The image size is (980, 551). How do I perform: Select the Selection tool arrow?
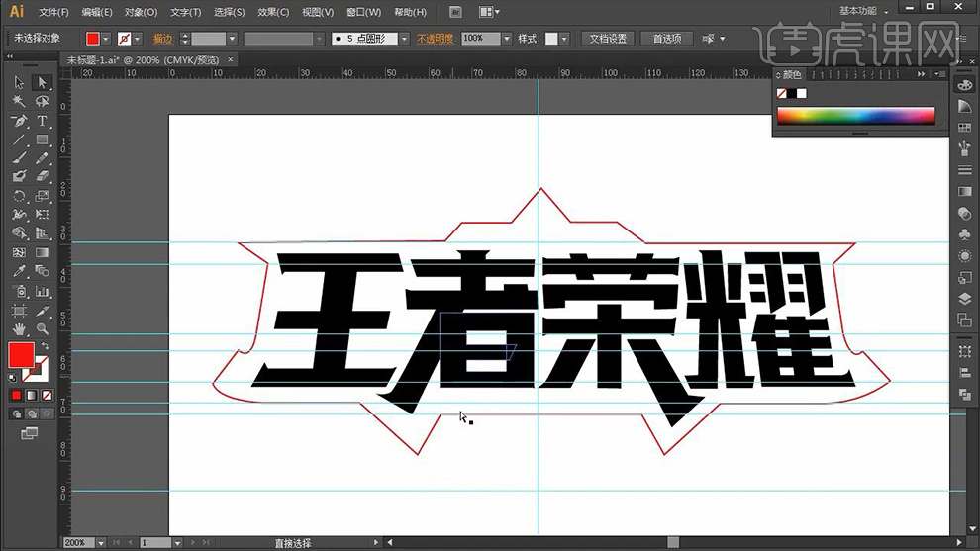19,82
